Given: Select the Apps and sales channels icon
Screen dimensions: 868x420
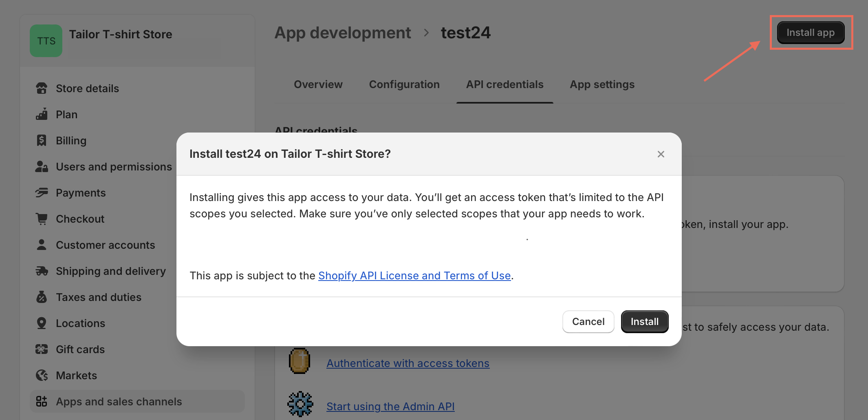Looking at the screenshot, I should tap(42, 401).
